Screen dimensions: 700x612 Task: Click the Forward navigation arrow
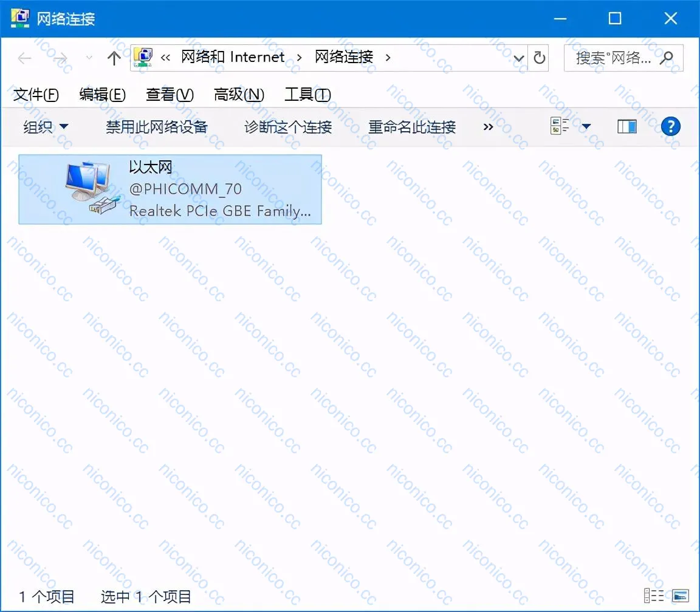tap(60, 58)
